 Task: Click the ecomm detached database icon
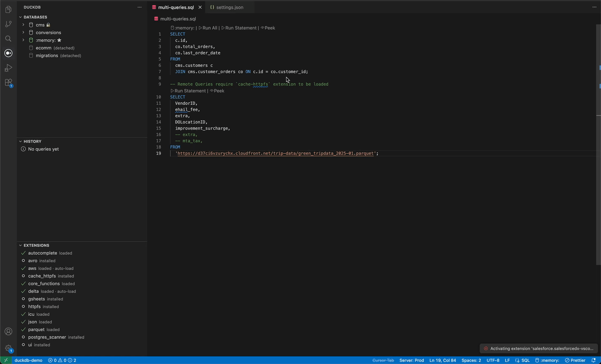point(31,48)
